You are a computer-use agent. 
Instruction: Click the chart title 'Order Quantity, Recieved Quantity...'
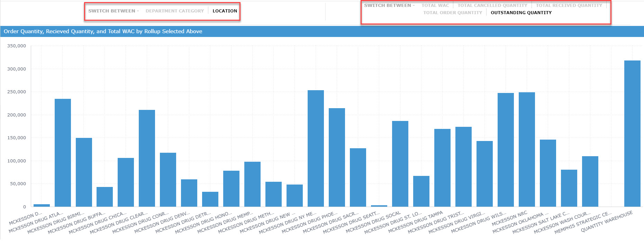coord(103,31)
